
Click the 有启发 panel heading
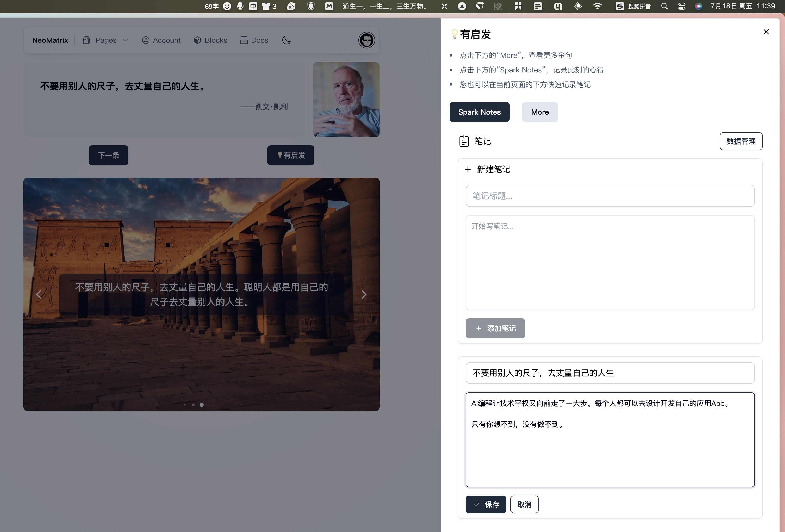(x=471, y=34)
